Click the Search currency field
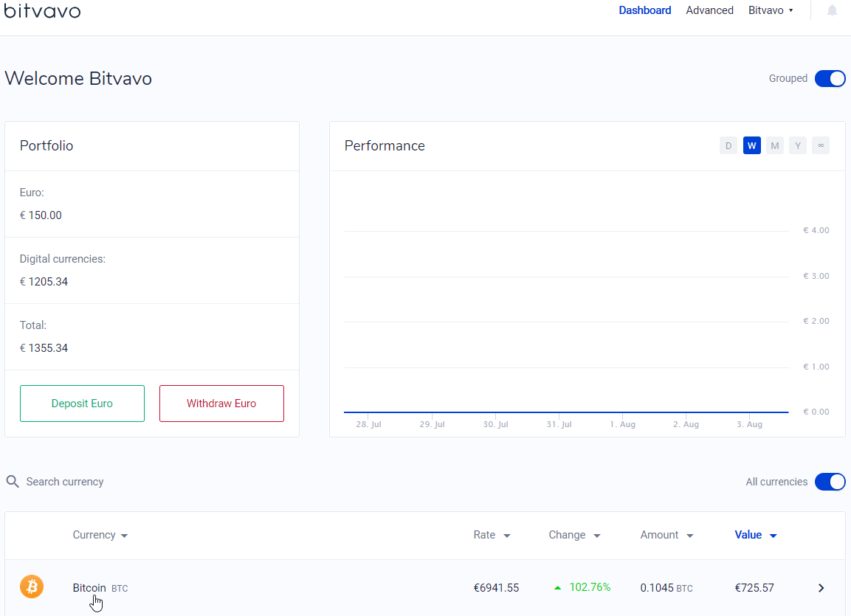Screen dimensions: 851x616 coord(65,482)
